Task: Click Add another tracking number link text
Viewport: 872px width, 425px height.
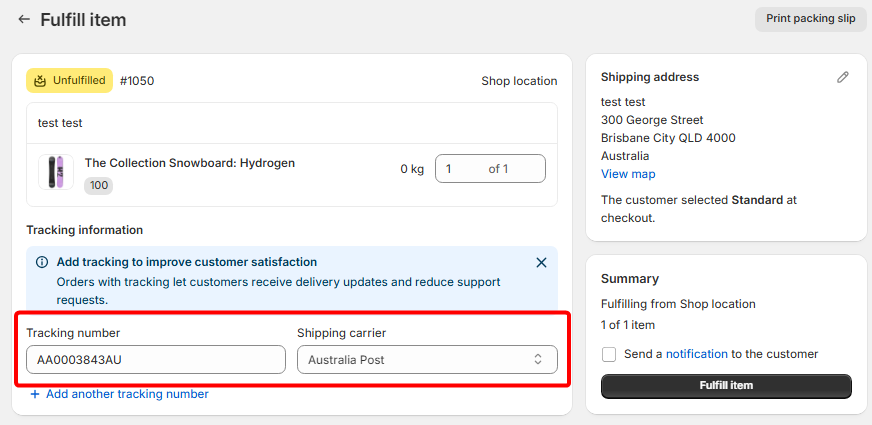Action: [x=127, y=394]
